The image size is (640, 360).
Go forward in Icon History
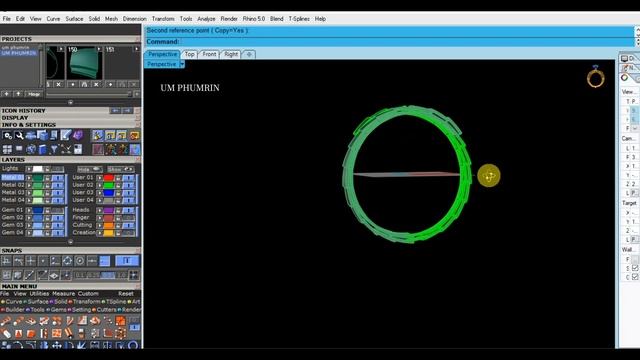click(127, 111)
